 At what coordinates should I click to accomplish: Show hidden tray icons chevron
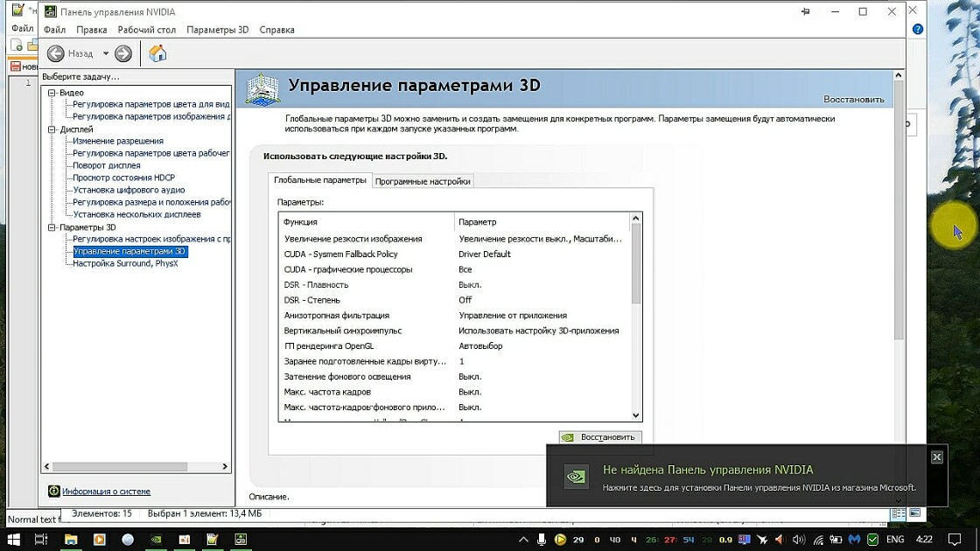(x=523, y=539)
